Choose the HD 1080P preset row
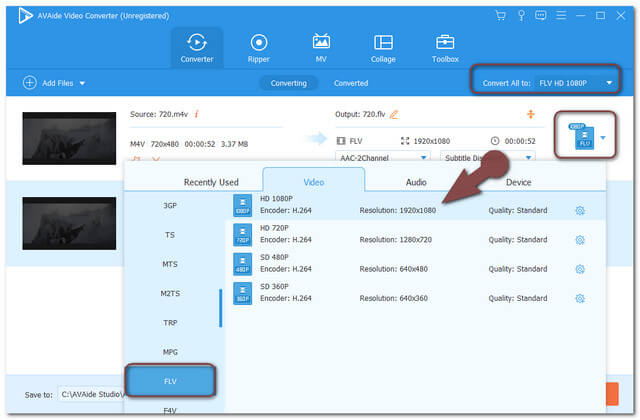 pos(415,205)
